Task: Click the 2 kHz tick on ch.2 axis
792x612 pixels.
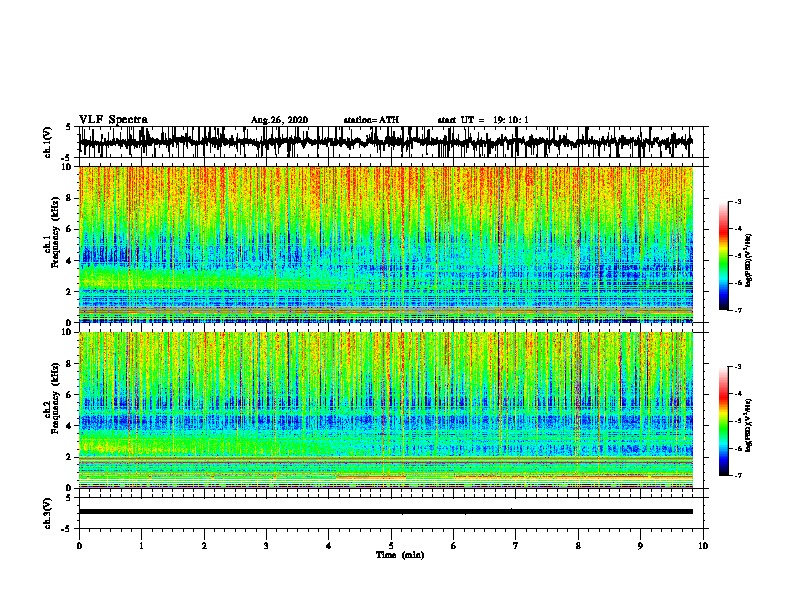Action: (70, 457)
